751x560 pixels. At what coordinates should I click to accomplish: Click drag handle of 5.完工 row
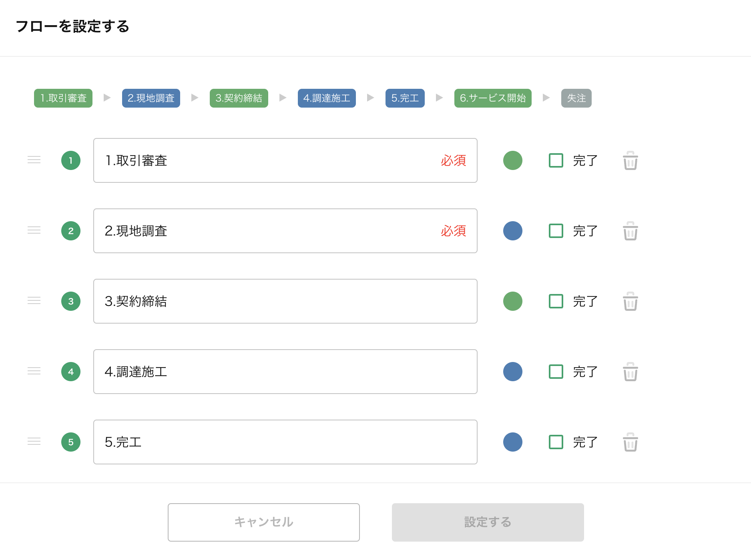34,442
